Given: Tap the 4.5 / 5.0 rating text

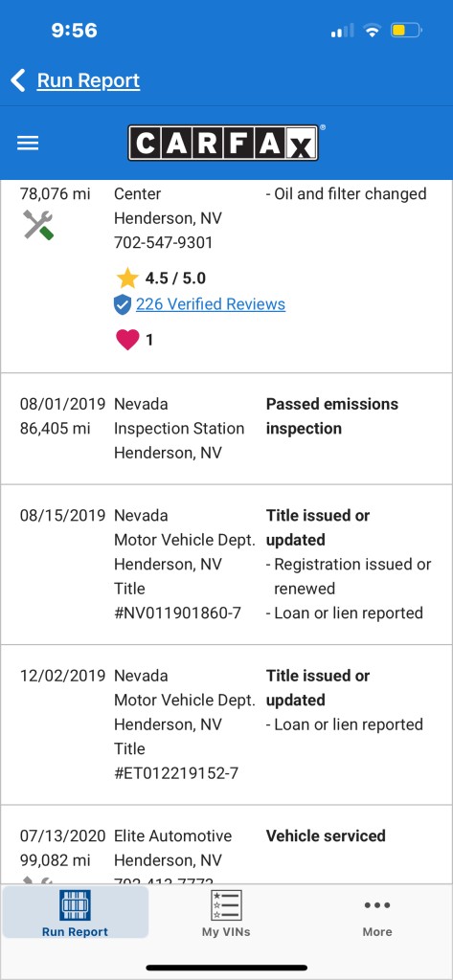Looking at the screenshot, I should click(x=175, y=278).
